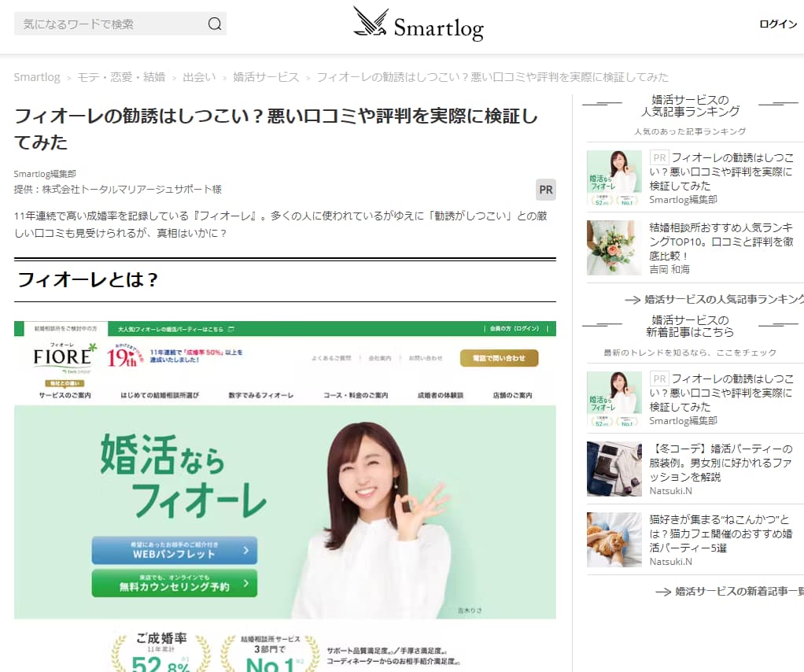
Task: Click the PR badge beside provider line
Action: 546,190
